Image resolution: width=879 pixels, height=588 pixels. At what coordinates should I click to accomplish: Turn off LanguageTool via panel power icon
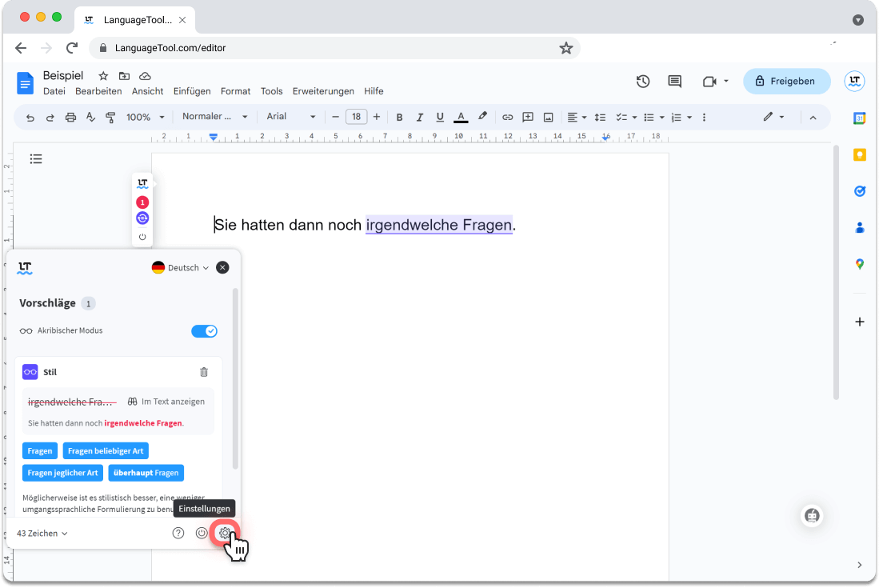(202, 533)
